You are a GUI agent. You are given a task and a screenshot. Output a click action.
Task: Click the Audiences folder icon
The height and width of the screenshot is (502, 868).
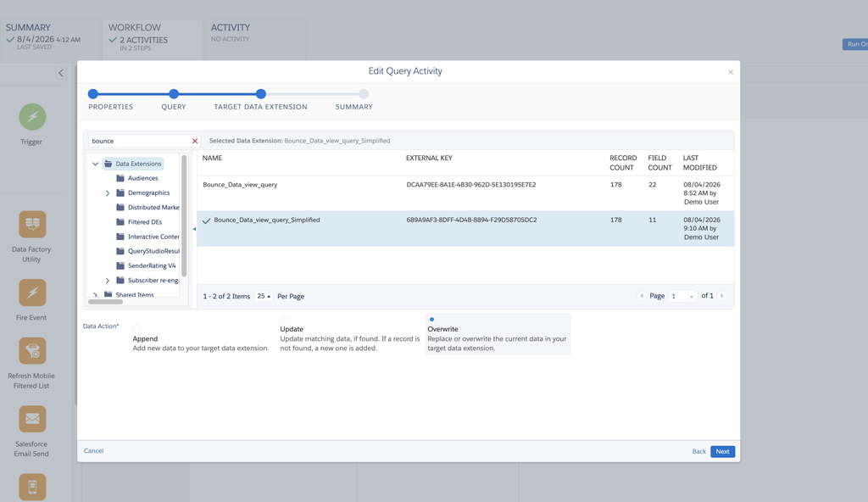tap(120, 178)
